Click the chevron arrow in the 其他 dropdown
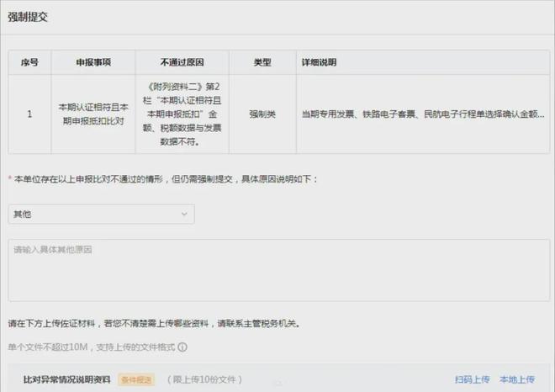Viewport: 555px width, 392px height. pos(184,214)
